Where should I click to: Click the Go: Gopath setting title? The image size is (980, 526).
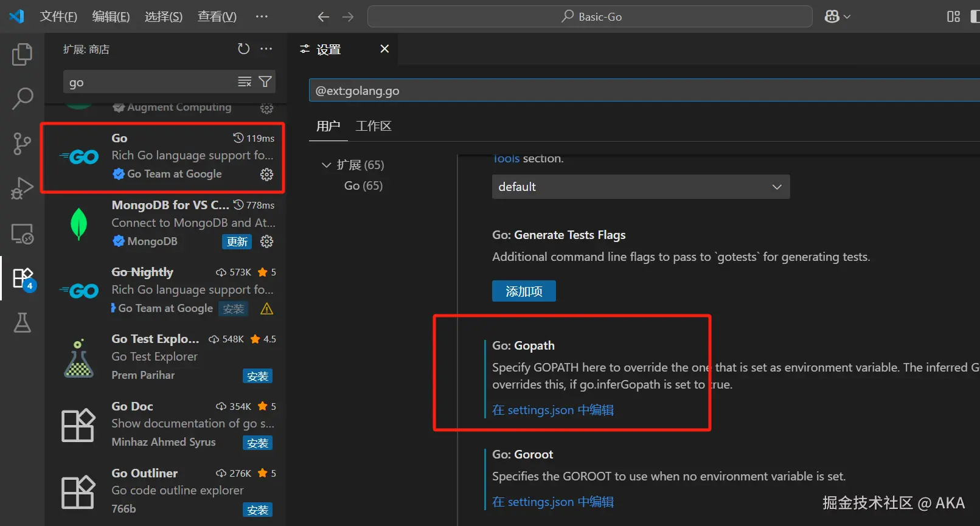523,345
